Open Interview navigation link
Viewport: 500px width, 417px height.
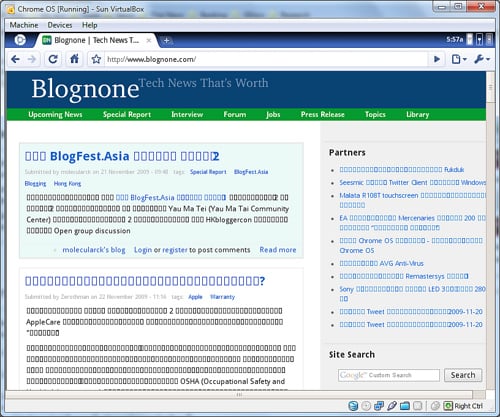(187, 114)
